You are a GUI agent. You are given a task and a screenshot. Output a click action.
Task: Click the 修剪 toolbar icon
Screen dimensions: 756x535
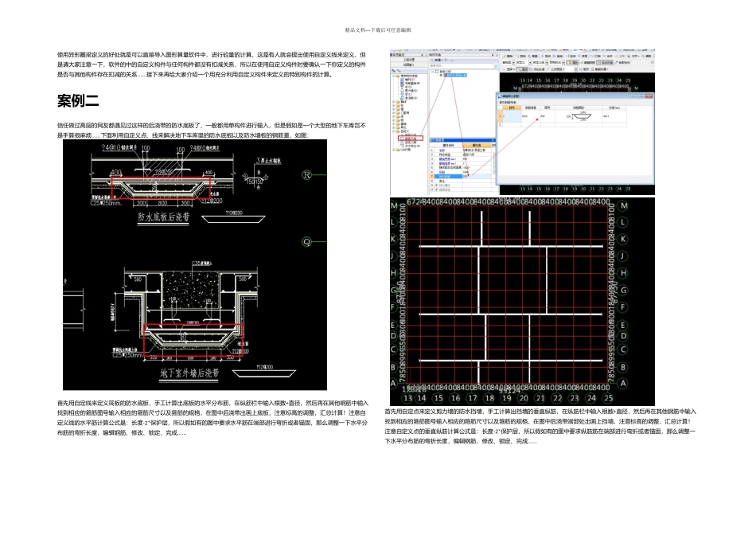pos(583,56)
